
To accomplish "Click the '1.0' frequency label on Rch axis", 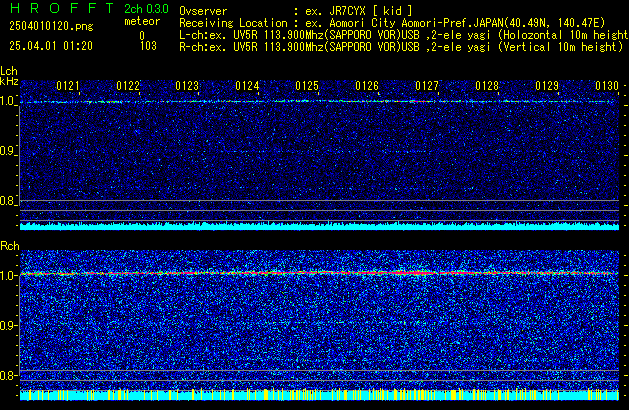I will point(8,276).
